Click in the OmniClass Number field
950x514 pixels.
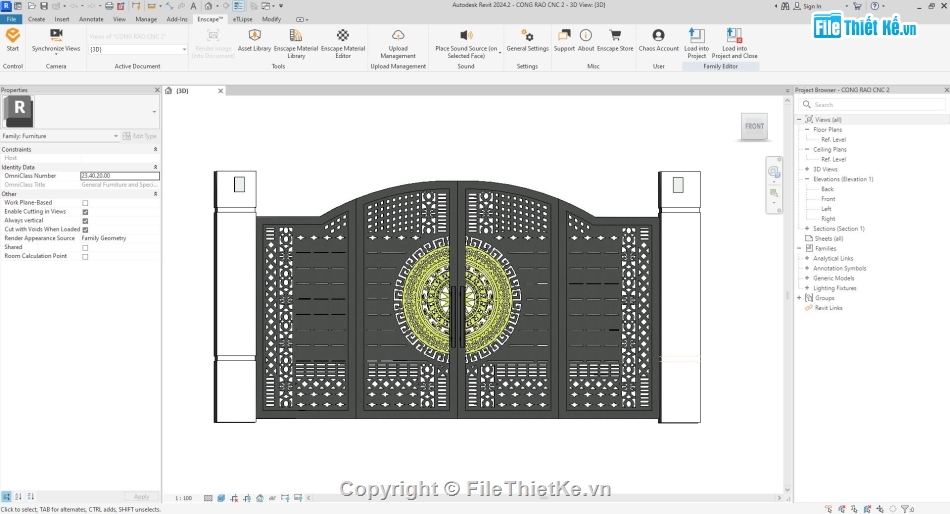(x=120, y=176)
